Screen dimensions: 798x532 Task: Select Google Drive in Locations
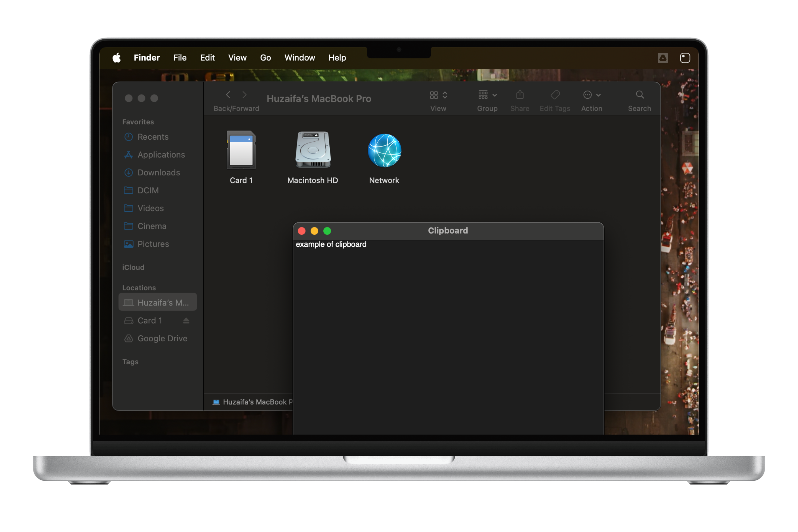coord(162,338)
